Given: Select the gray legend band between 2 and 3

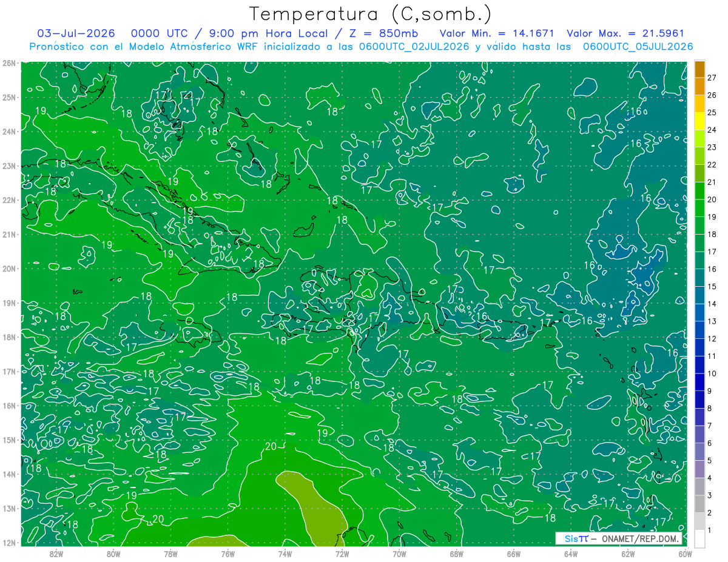Looking at the screenshot, I should [699, 504].
